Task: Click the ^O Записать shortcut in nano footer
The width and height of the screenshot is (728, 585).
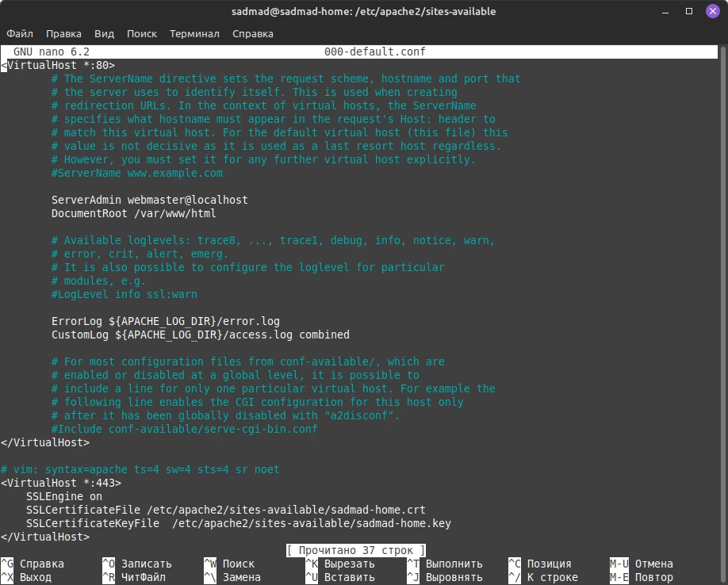Action: click(x=136, y=564)
